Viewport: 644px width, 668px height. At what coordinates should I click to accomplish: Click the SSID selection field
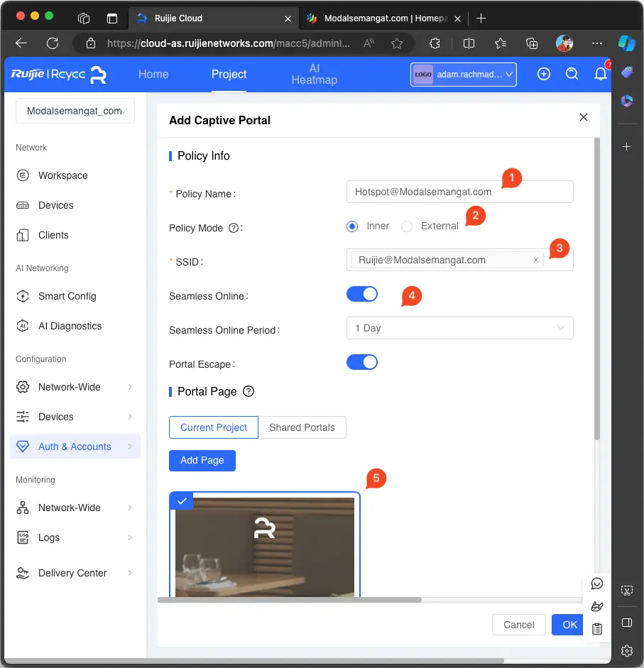pyautogui.click(x=460, y=260)
